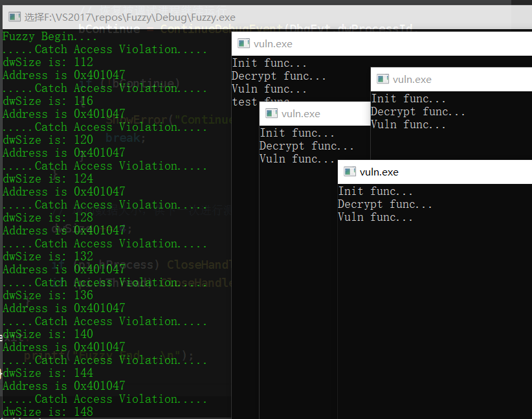This screenshot has height=419, width=532.
Task: Click the icon of the vuln.exe window covering the 'test func' line
Action: click(271, 113)
